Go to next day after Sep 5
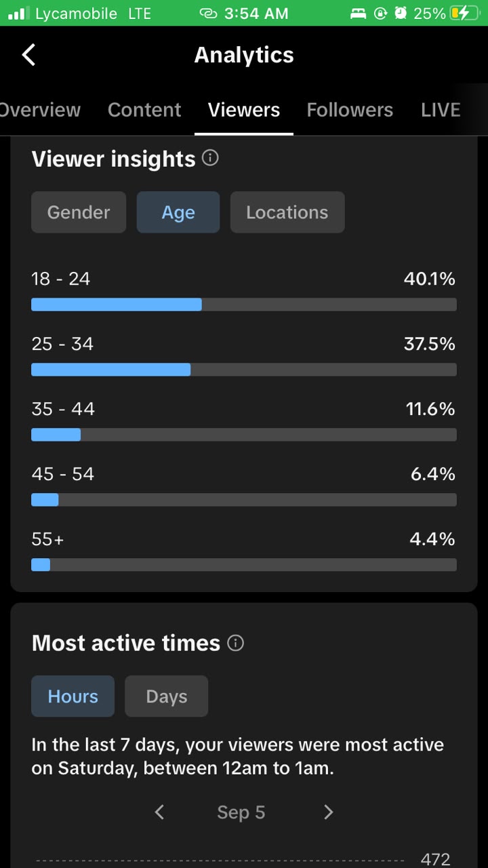The width and height of the screenshot is (488, 868). tap(329, 812)
